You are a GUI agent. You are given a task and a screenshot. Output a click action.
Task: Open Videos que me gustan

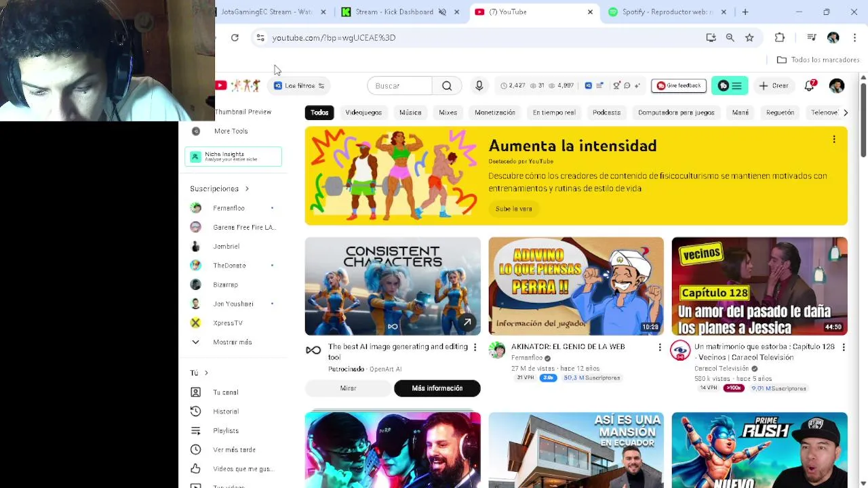tap(233, 469)
